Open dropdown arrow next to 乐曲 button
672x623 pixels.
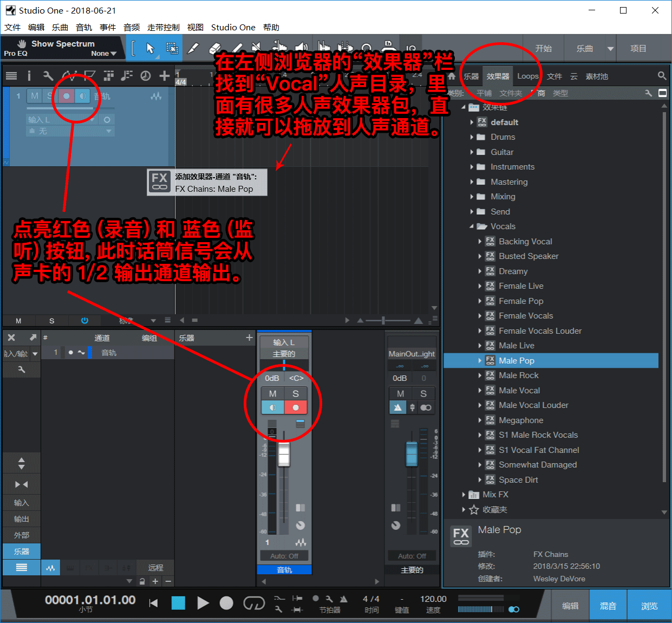click(x=611, y=49)
